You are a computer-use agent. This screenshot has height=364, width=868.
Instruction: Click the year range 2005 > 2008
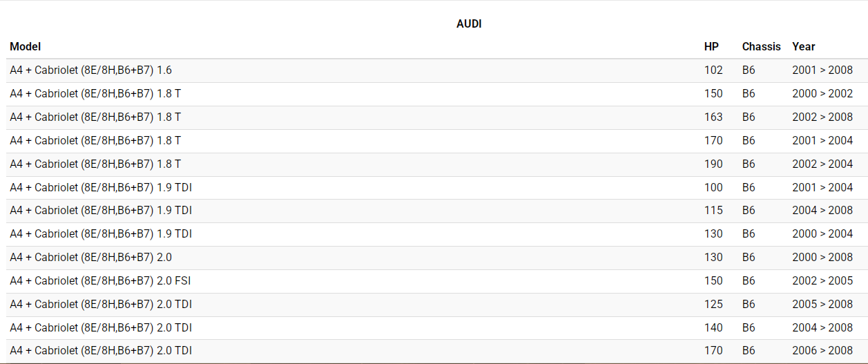pyautogui.click(x=822, y=305)
